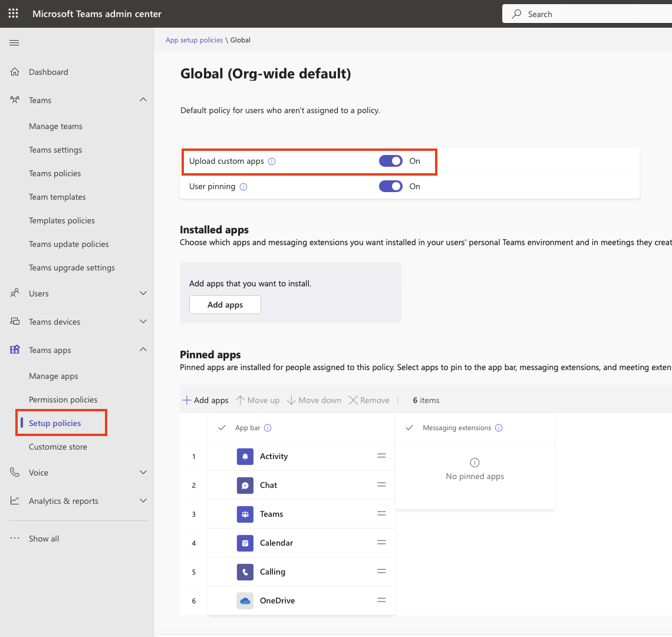This screenshot has height=637, width=672.
Task: Expand the Analytics & reports chevron
Action: [x=143, y=500]
